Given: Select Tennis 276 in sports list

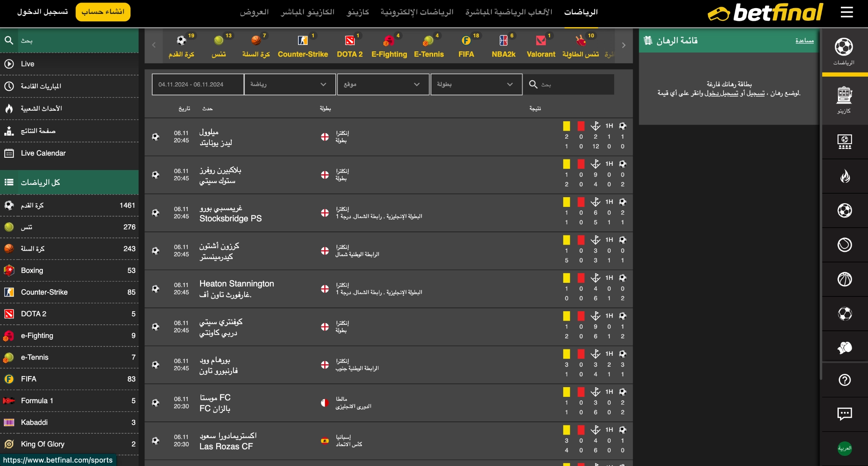Looking at the screenshot, I should (69, 227).
